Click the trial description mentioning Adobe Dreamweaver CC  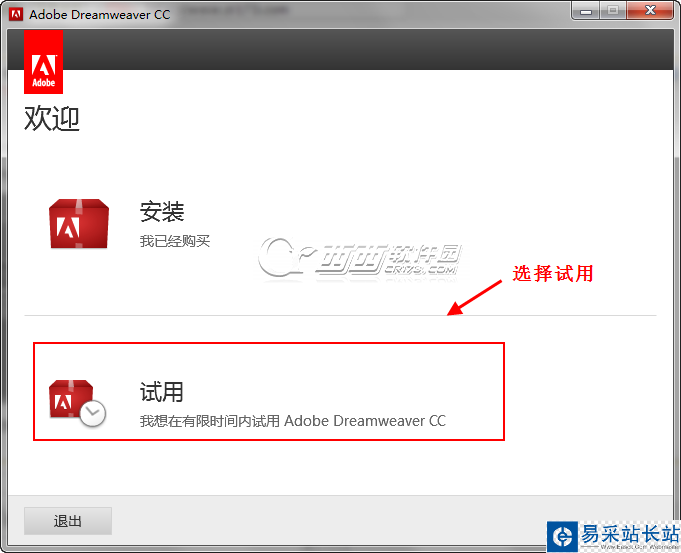click(x=293, y=421)
